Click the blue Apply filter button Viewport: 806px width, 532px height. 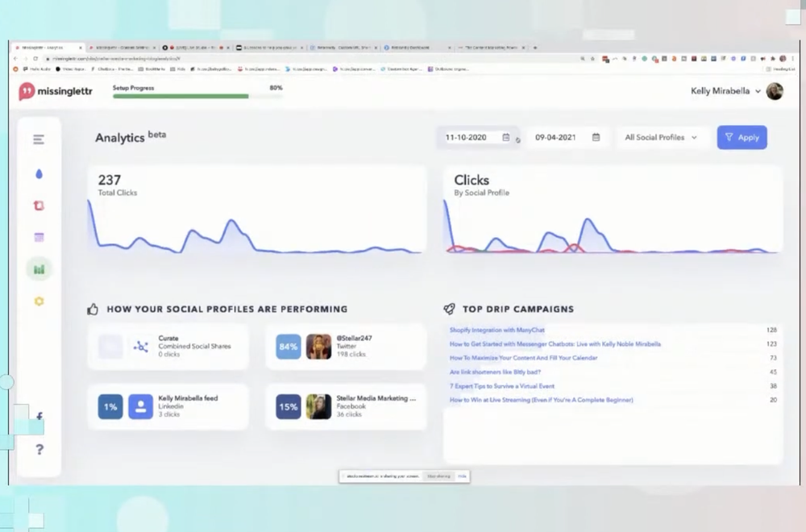742,137
